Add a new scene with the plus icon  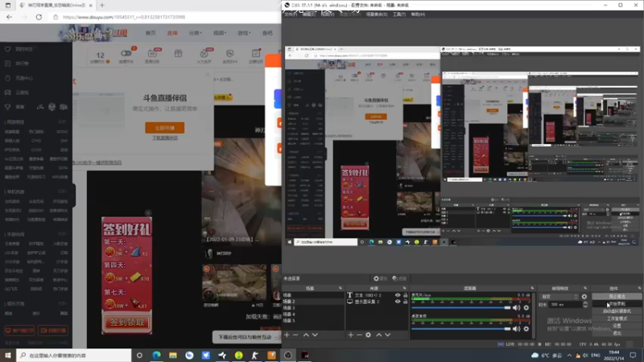[x=287, y=335]
